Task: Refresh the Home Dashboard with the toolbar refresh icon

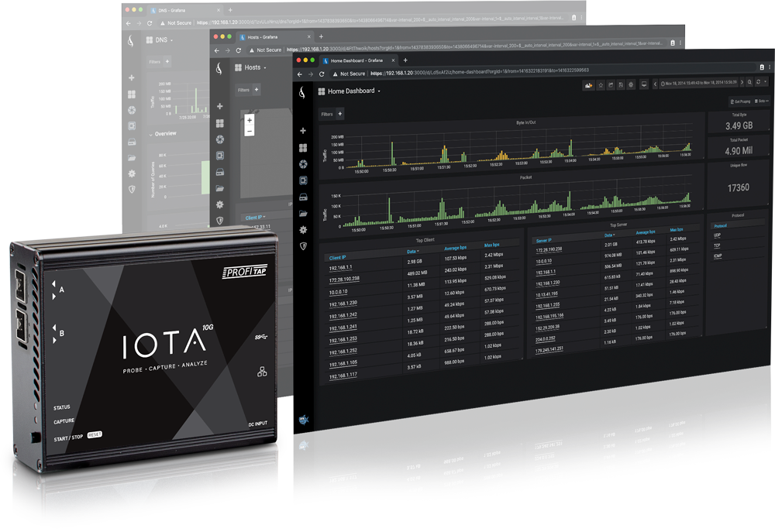Action: [x=758, y=82]
